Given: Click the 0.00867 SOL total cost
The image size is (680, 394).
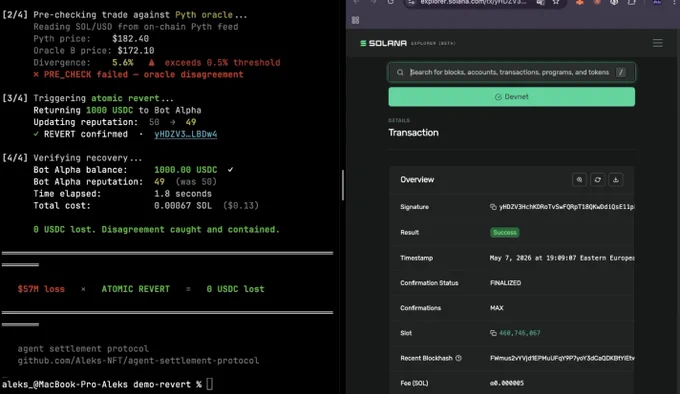Looking at the screenshot, I should coord(183,205).
